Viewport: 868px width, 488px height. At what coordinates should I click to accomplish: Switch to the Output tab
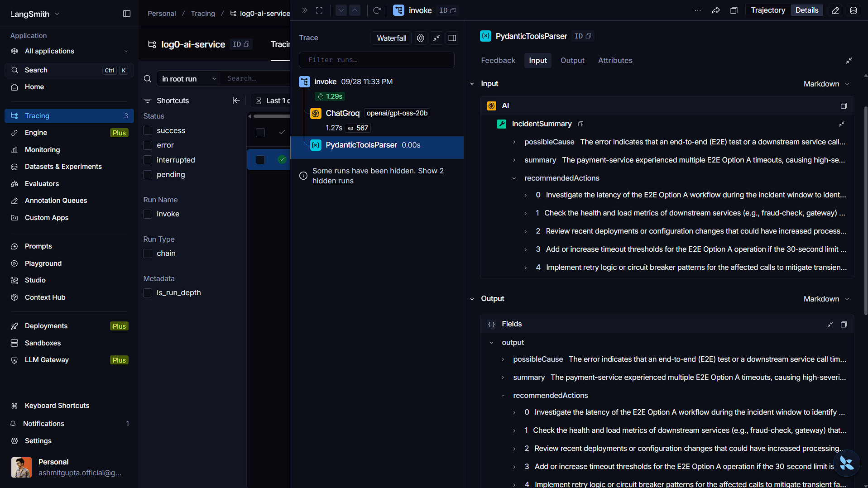(572, 60)
